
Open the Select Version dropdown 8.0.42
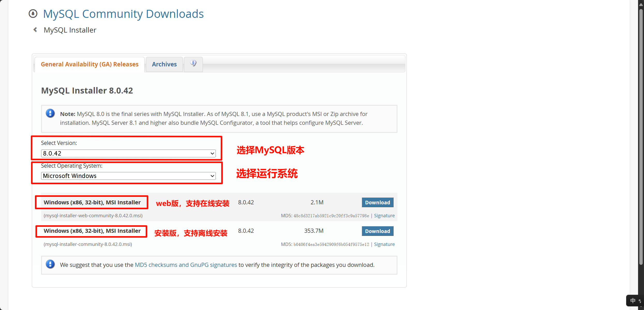click(x=128, y=153)
